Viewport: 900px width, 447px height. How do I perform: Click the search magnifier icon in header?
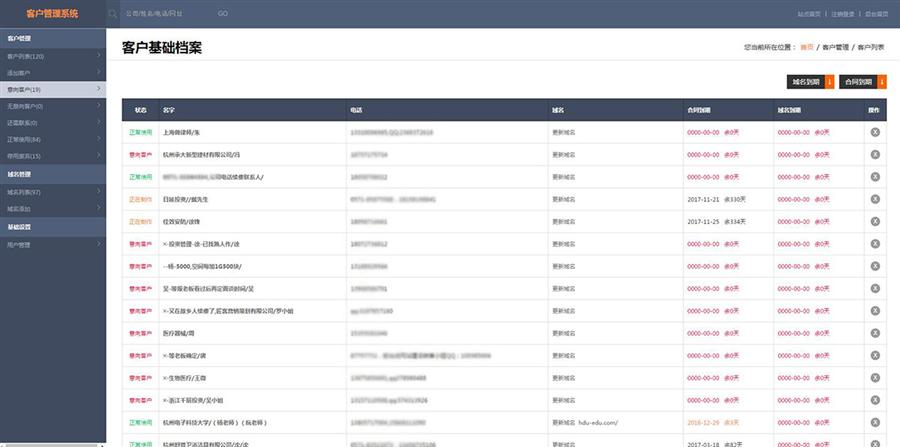pos(113,14)
